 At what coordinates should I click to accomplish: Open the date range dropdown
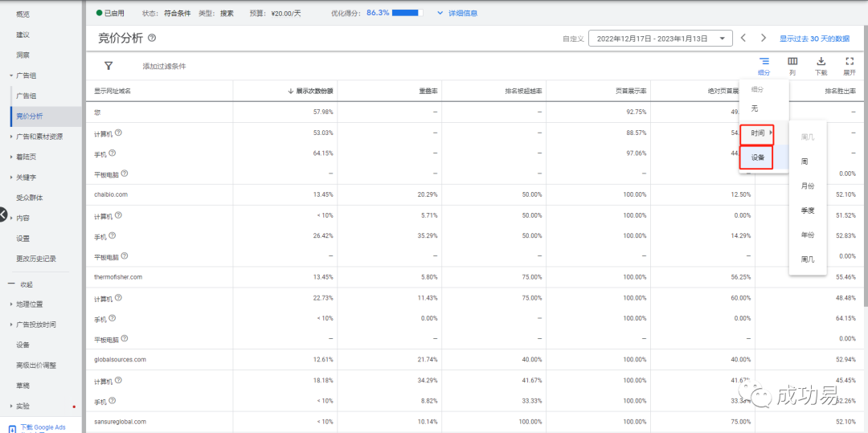click(x=661, y=38)
